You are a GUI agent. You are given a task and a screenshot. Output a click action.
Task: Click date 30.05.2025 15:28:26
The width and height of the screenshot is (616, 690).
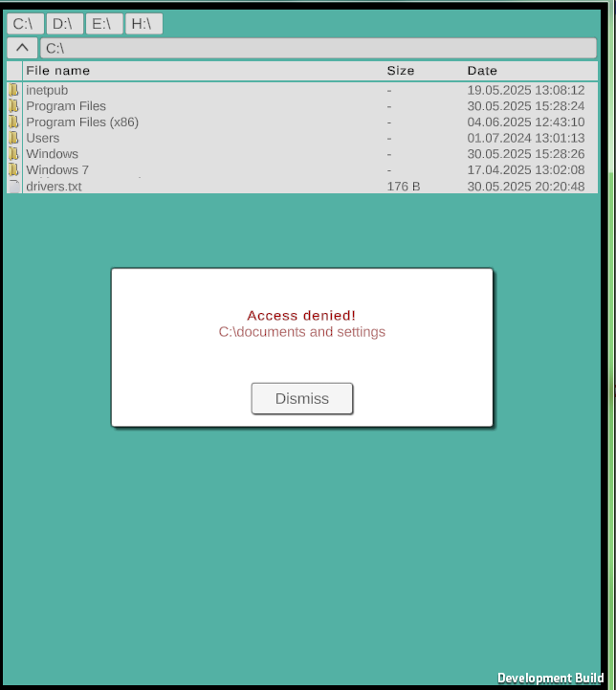tap(526, 153)
